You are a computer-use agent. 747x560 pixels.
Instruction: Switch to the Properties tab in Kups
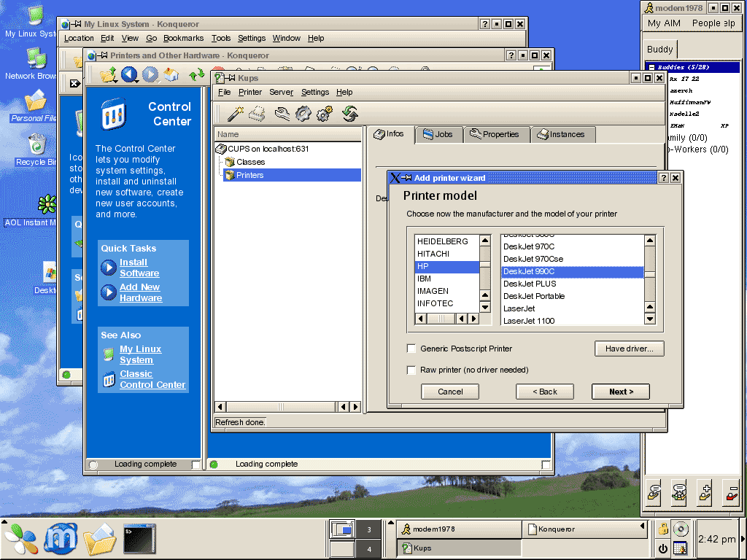click(x=495, y=134)
